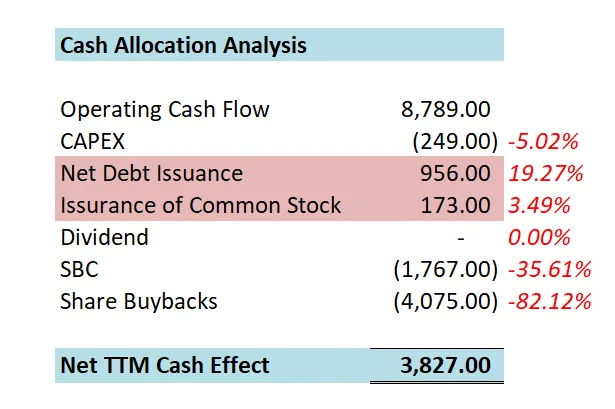615x409 pixels.
Task: Click the Issurance of Common Stock label
Action: pyautogui.click(x=201, y=205)
